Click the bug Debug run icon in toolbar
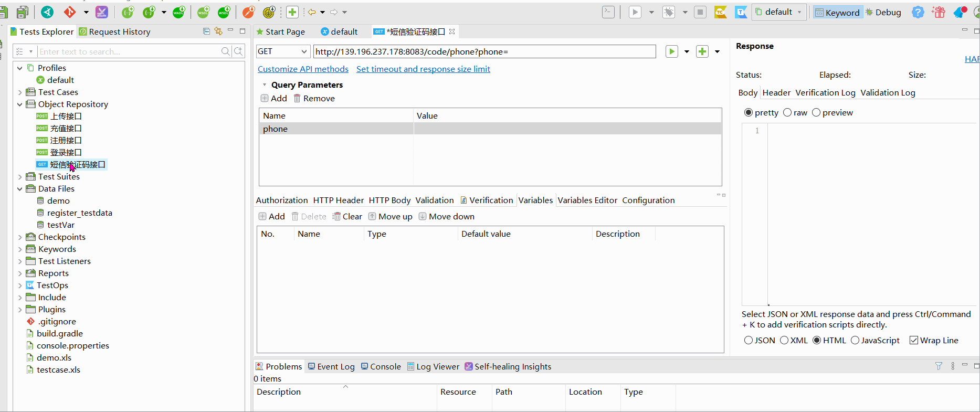 coord(669,12)
